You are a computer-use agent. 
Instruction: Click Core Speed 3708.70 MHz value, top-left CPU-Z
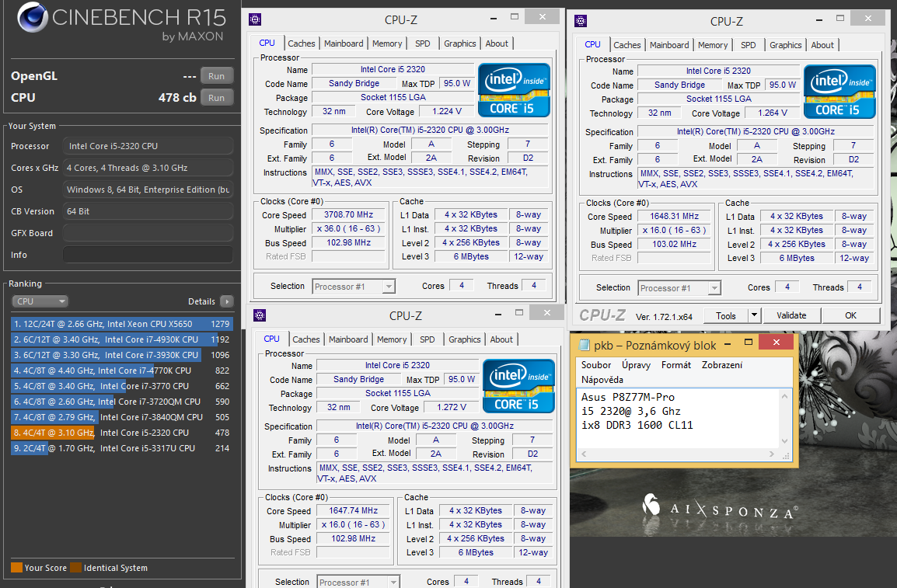click(x=348, y=215)
